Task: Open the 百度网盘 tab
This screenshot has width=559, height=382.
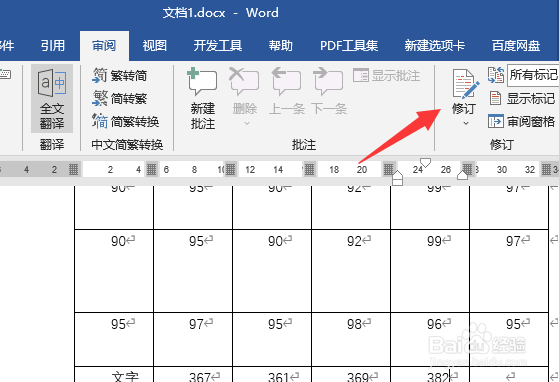Action: point(516,46)
